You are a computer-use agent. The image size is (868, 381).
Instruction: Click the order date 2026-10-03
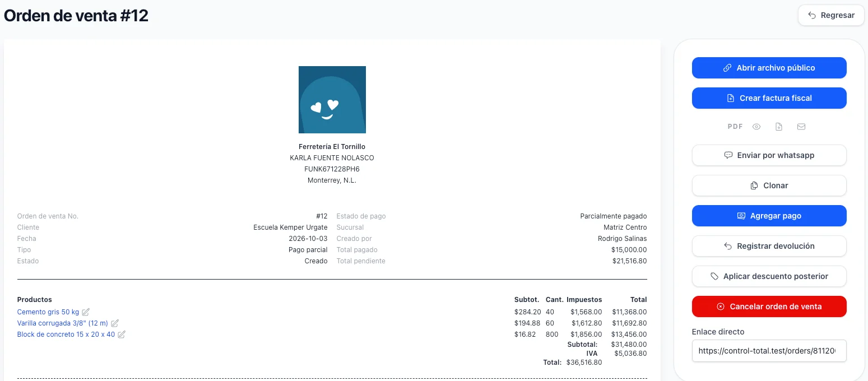pyautogui.click(x=308, y=239)
